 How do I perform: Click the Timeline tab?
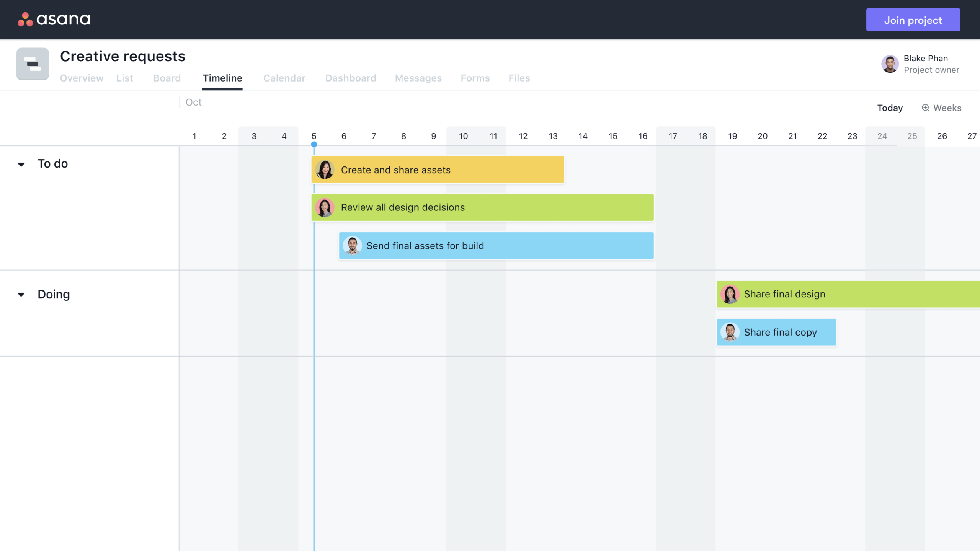[x=222, y=78]
